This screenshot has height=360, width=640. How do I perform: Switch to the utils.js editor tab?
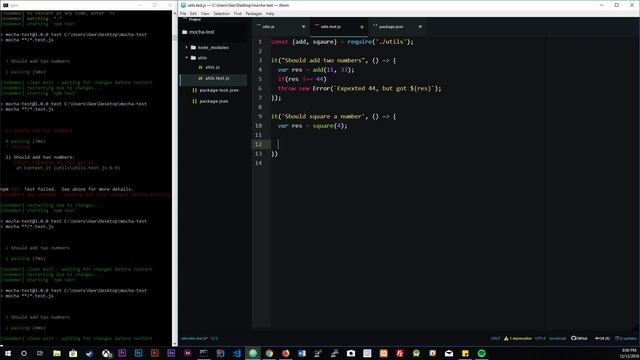(280, 27)
